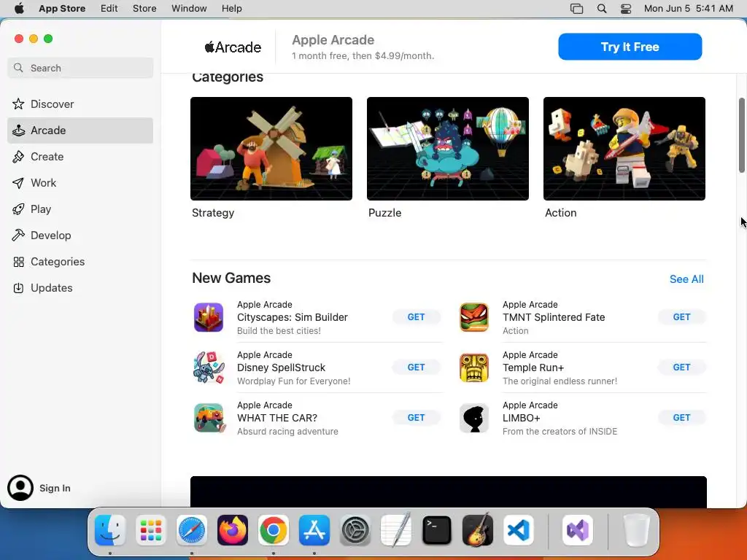This screenshot has width=747, height=560.
Task: Click the Try It Free button
Action: click(x=630, y=47)
